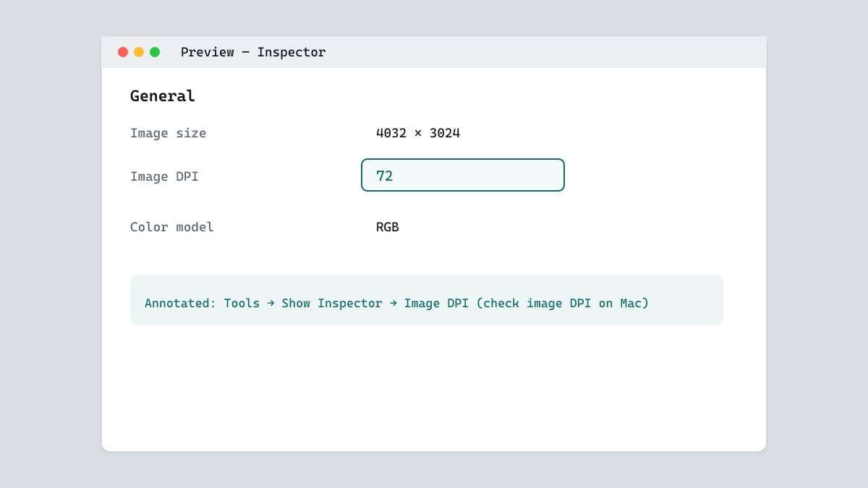Select the image size value 4032 × 3024
868x488 pixels.
pos(418,133)
